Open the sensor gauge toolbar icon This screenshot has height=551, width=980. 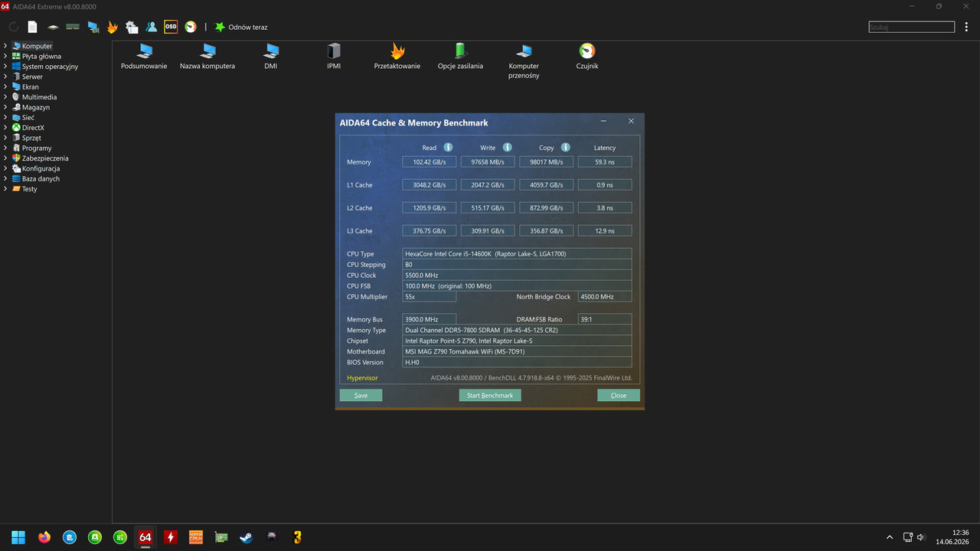point(191,27)
